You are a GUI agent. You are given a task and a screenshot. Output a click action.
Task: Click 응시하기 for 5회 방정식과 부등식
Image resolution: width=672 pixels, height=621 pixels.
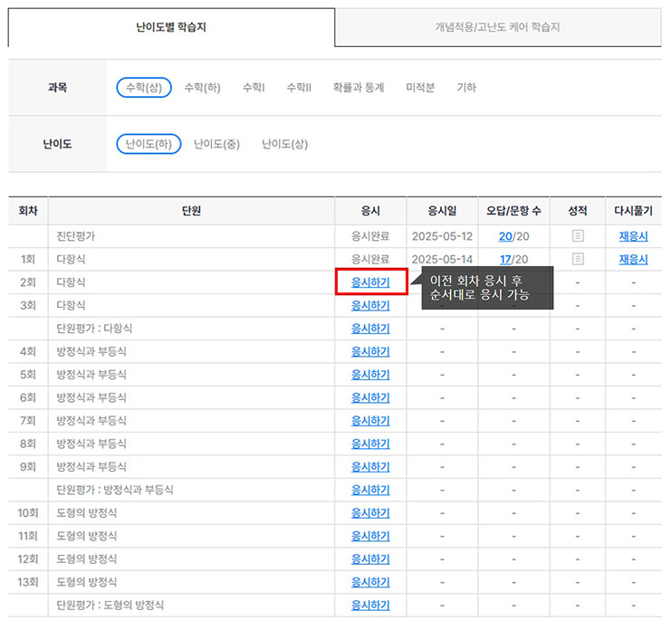coord(370,375)
